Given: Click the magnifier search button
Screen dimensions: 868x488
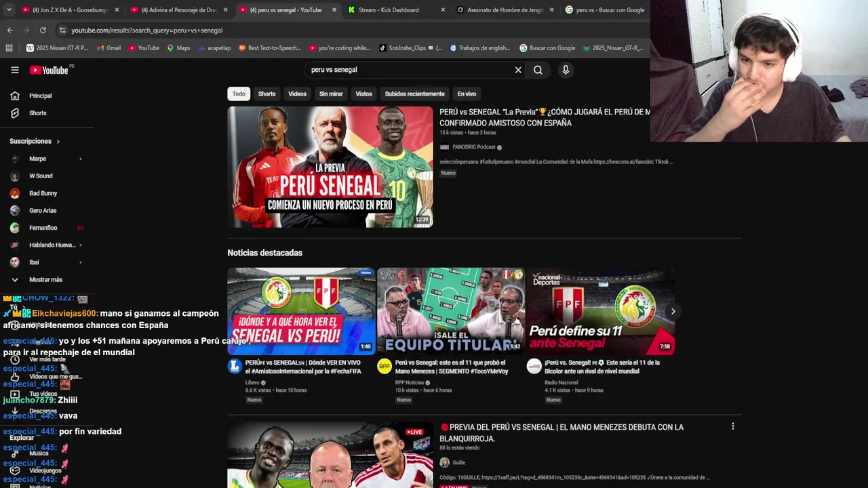Looking at the screenshot, I should click(x=538, y=70).
